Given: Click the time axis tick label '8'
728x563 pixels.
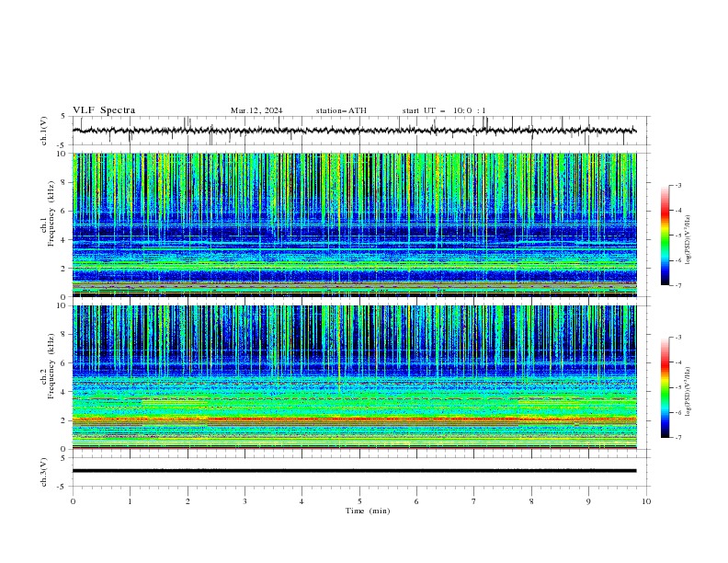Looking at the screenshot, I should pyautogui.click(x=531, y=501).
